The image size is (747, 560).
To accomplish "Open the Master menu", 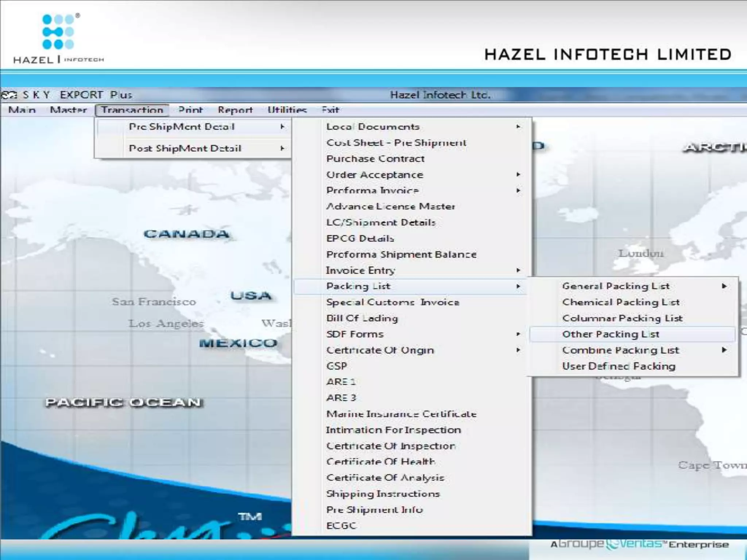I will click(68, 110).
